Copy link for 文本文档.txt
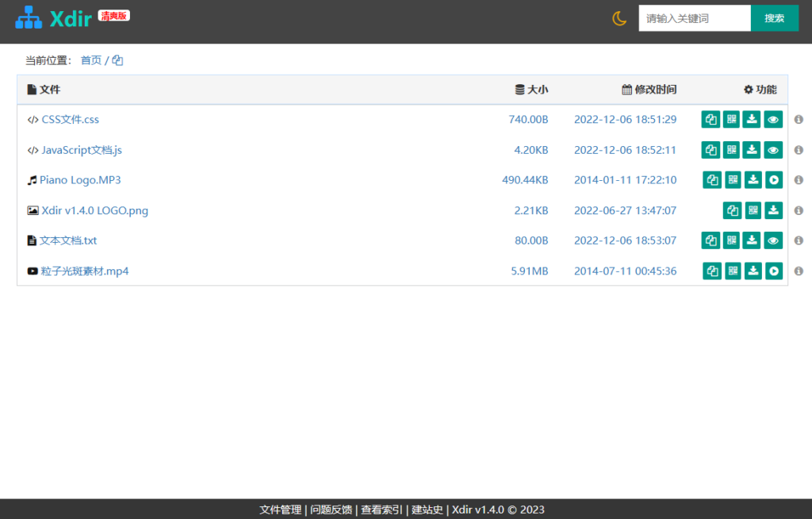 710,240
